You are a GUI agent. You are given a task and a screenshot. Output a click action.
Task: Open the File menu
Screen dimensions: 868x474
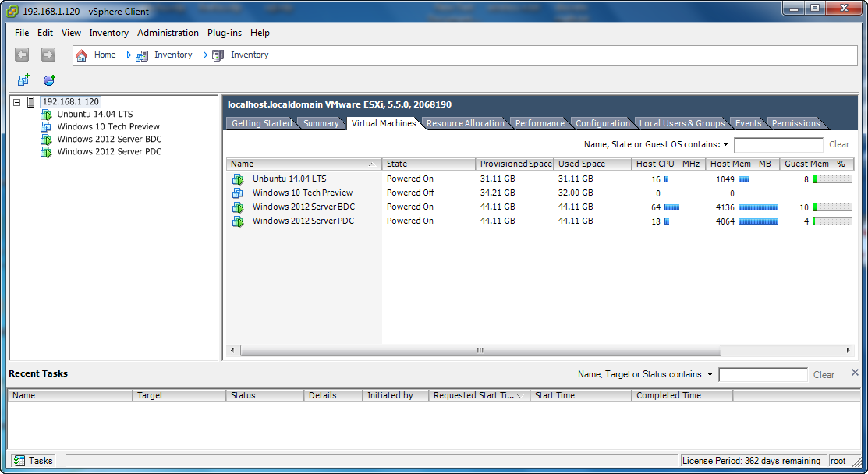tap(22, 33)
